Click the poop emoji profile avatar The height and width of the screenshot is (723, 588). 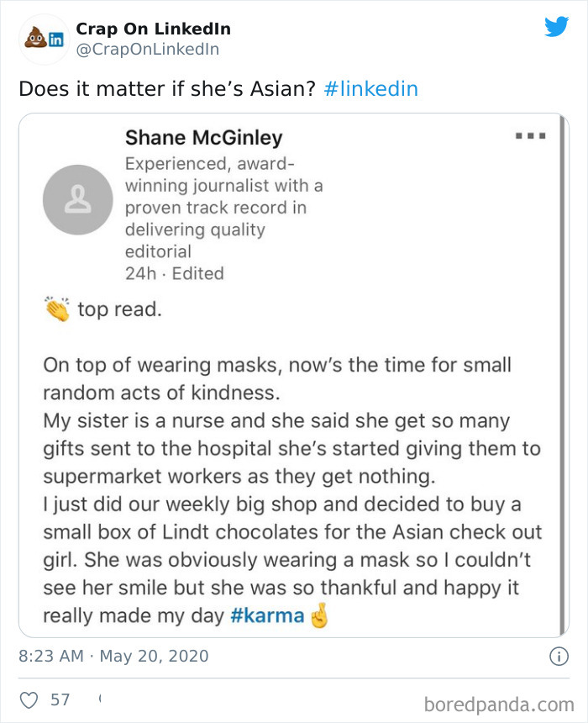[x=35, y=37]
